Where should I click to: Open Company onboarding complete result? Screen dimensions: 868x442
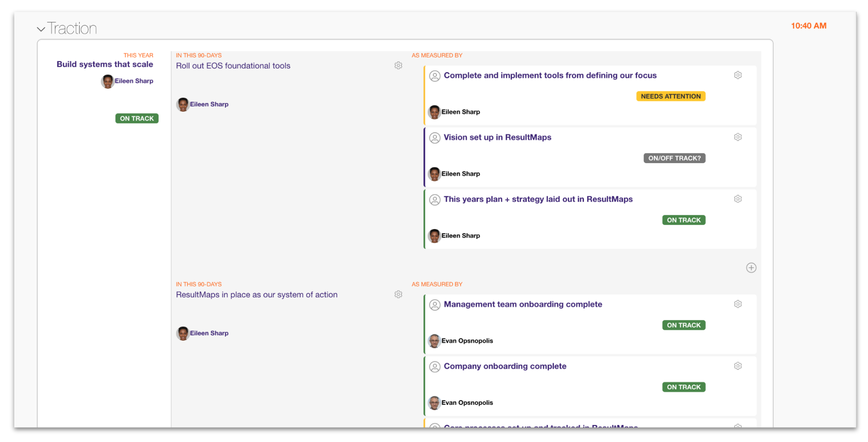coord(505,366)
